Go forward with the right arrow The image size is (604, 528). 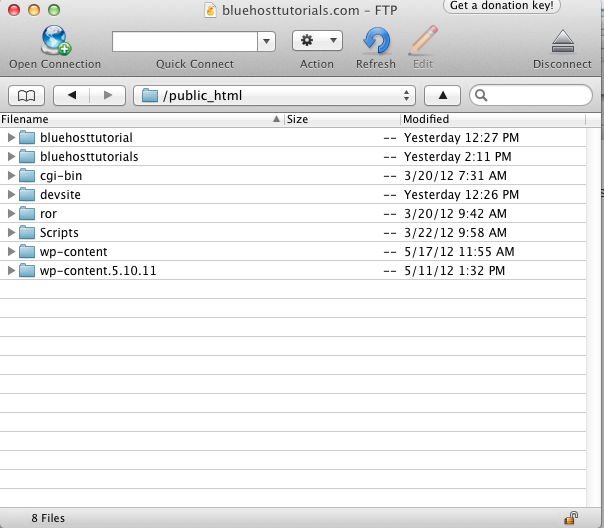point(108,95)
